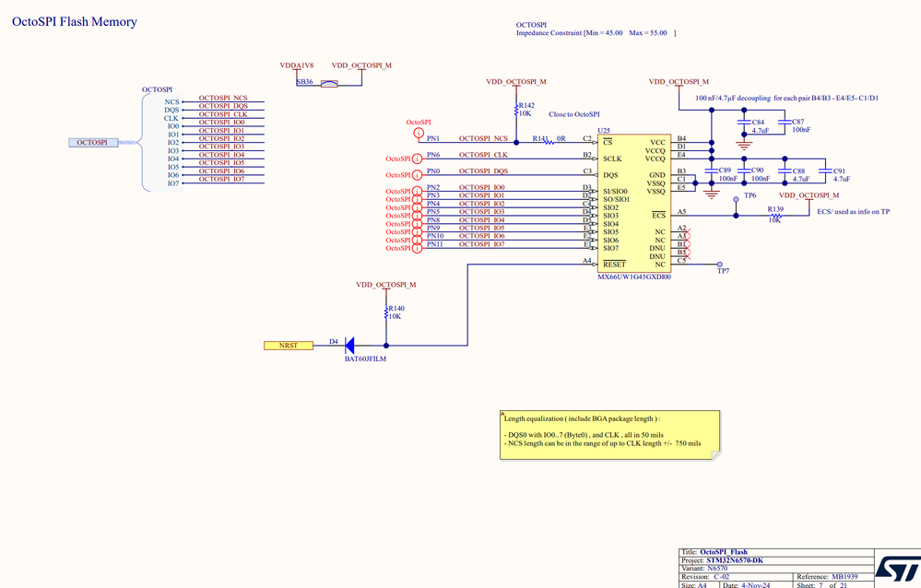Click OCTOSPI_IO0 net label near PN2

481,187
